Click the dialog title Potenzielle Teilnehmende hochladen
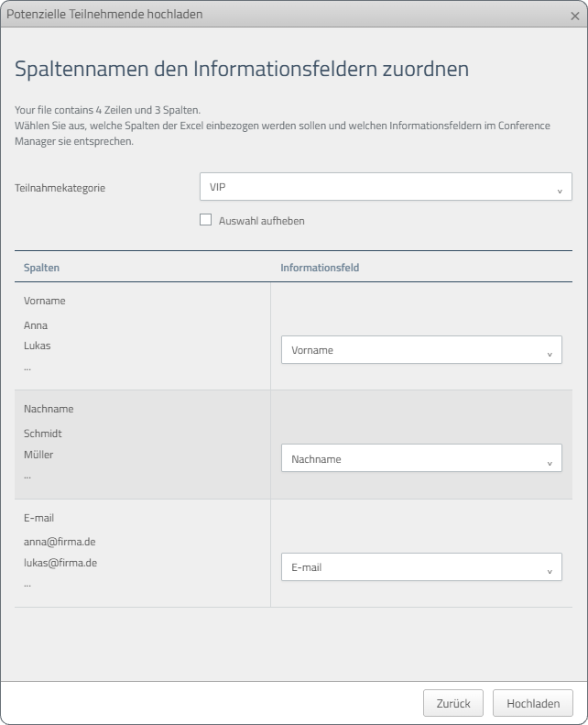 (104, 15)
